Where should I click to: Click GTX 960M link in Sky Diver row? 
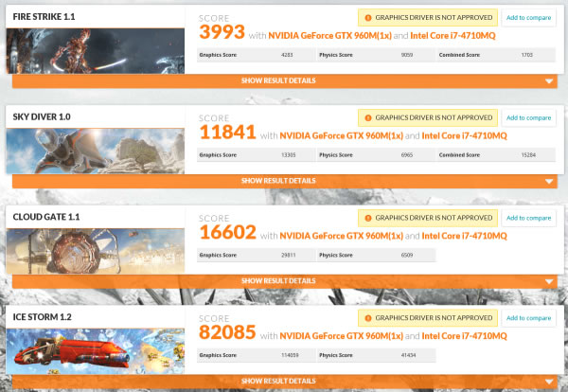(x=341, y=135)
